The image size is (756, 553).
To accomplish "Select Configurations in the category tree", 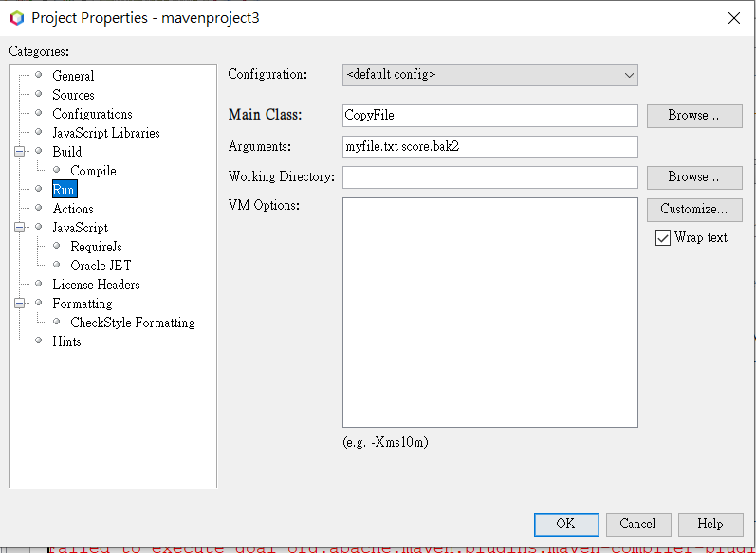I will pyautogui.click(x=92, y=114).
